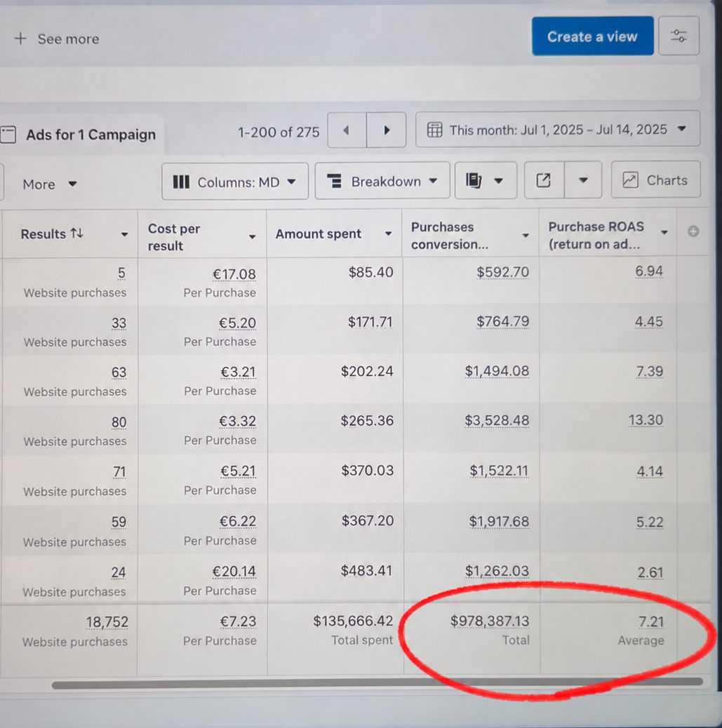
Task: Click ROAS value 2.61
Action: (650, 572)
